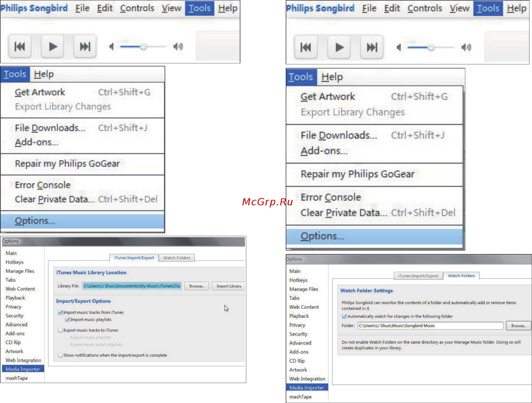Click Play button in right player

click(339, 47)
